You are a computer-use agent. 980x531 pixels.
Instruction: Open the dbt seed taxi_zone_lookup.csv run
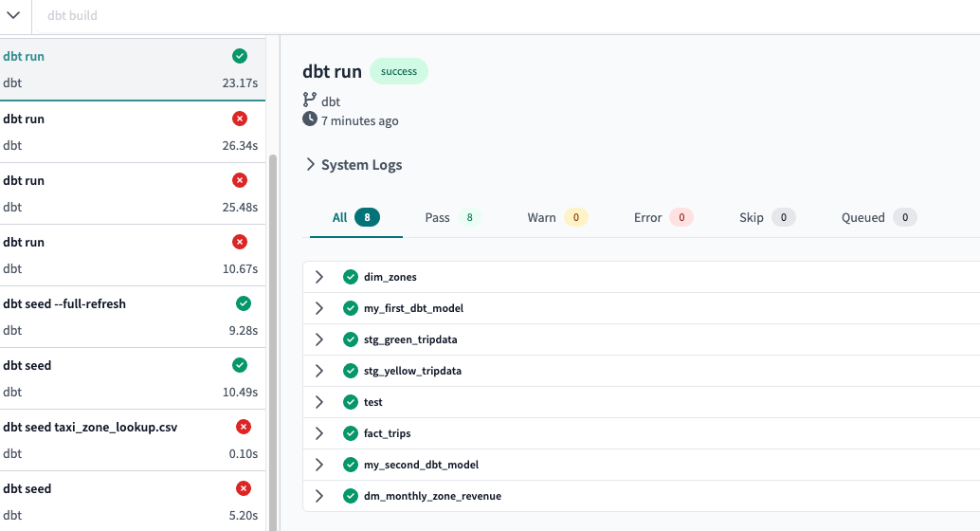(x=133, y=440)
